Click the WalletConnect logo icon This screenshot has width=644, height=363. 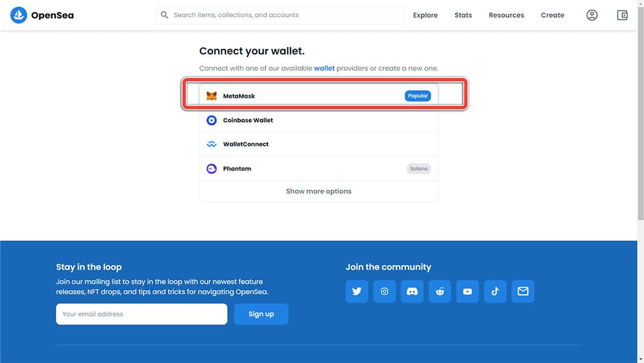[x=212, y=144]
